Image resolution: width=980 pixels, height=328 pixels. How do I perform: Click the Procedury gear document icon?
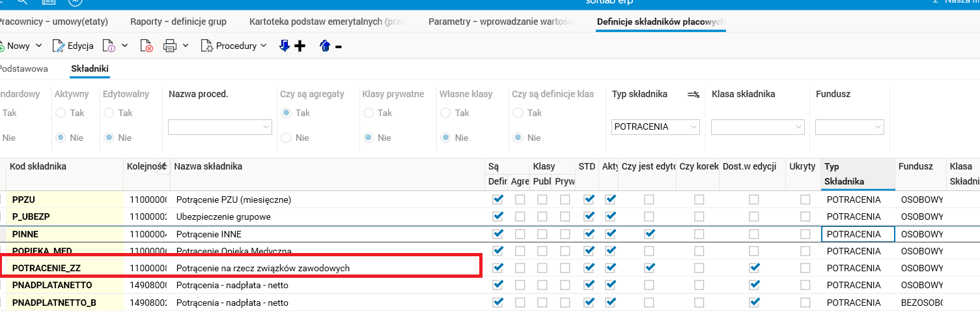pyautogui.click(x=207, y=46)
